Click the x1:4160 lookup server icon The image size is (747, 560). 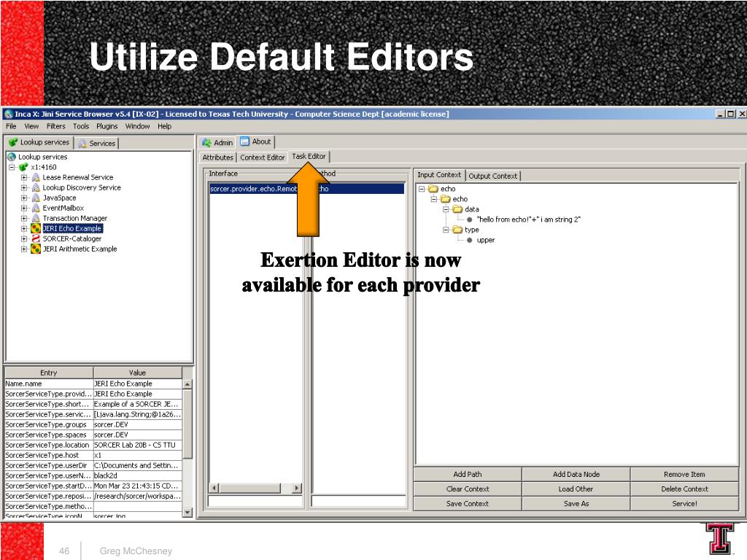[x=23, y=167]
